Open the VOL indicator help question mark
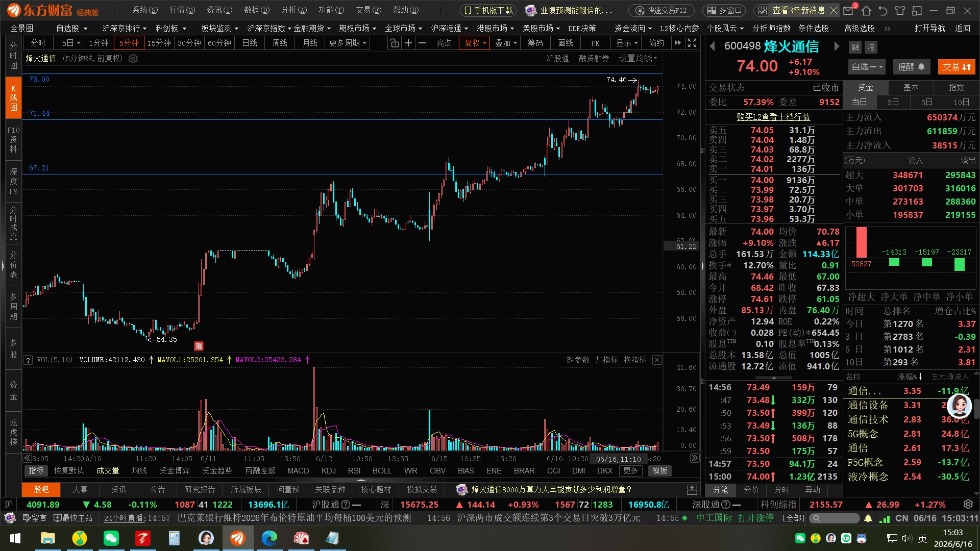Screen dimensions: 980x551 click(28, 360)
